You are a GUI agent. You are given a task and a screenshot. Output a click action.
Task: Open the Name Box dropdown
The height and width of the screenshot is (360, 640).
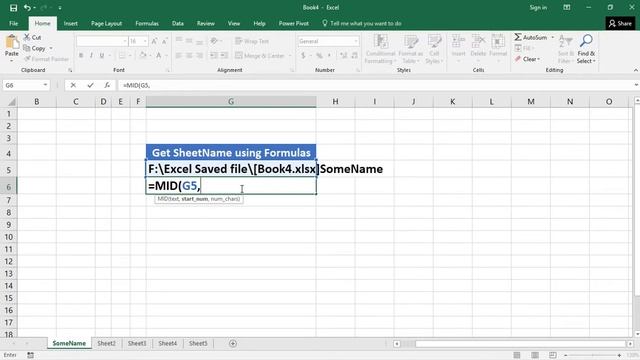(x=45, y=85)
